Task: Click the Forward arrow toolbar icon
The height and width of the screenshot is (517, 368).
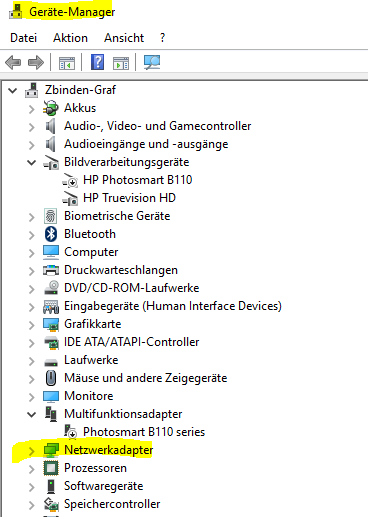Action: coord(36,62)
